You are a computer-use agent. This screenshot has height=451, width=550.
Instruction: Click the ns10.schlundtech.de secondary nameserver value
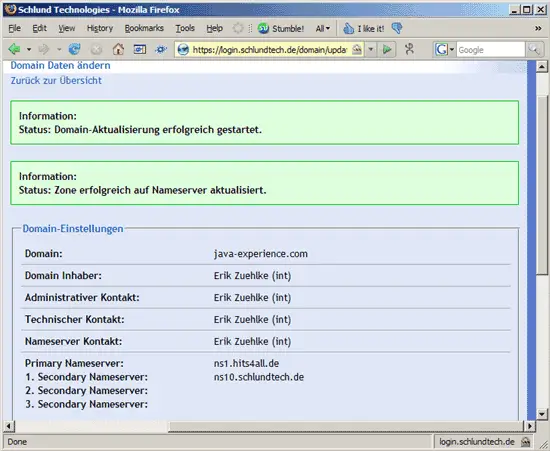pos(259,377)
